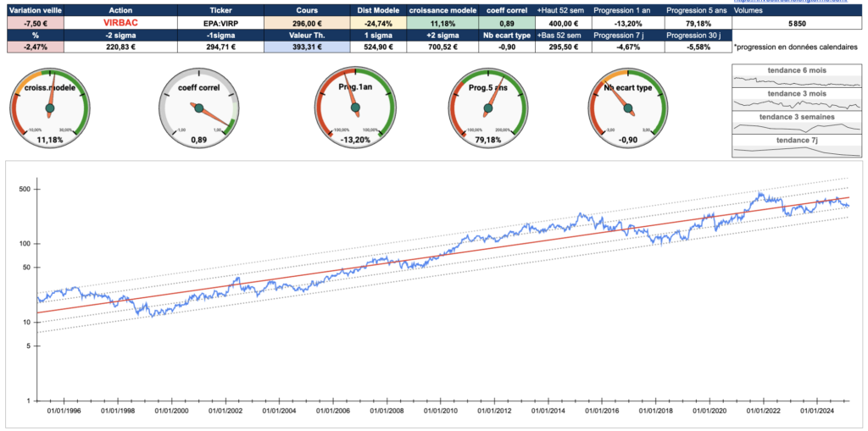Click the Nb ecart type header cell in table
Image resolution: width=868 pixels, height=431 pixels.
tap(507, 36)
